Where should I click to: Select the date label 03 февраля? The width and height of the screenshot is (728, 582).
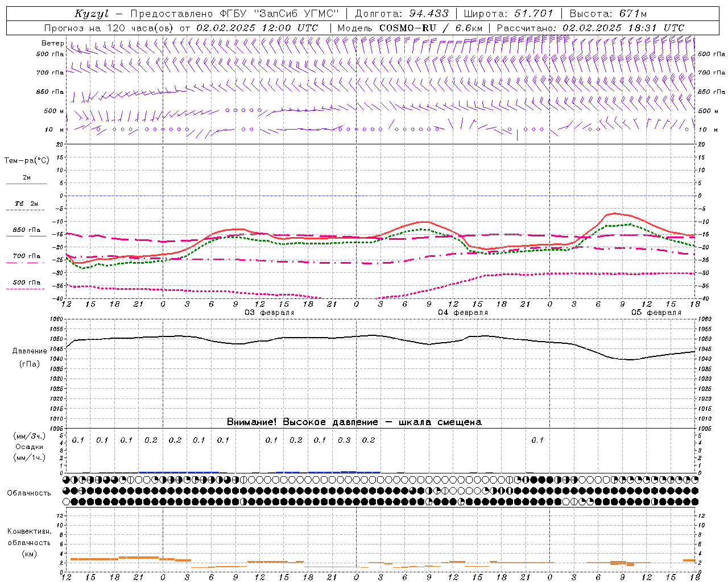[270, 313]
